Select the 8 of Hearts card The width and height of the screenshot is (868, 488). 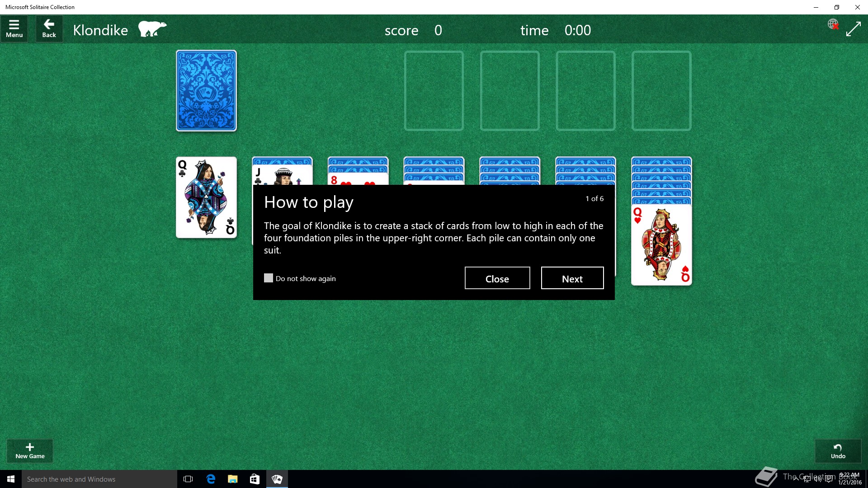click(x=358, y=179)
